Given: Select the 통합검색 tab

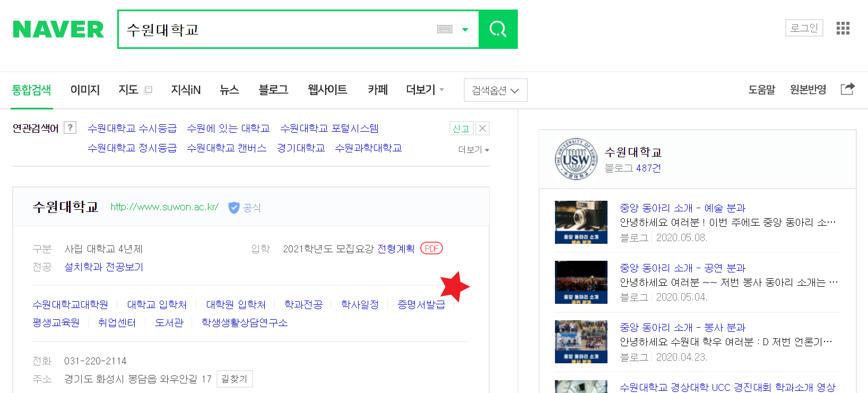Looking at the screenshot, I should pos(31,90).
